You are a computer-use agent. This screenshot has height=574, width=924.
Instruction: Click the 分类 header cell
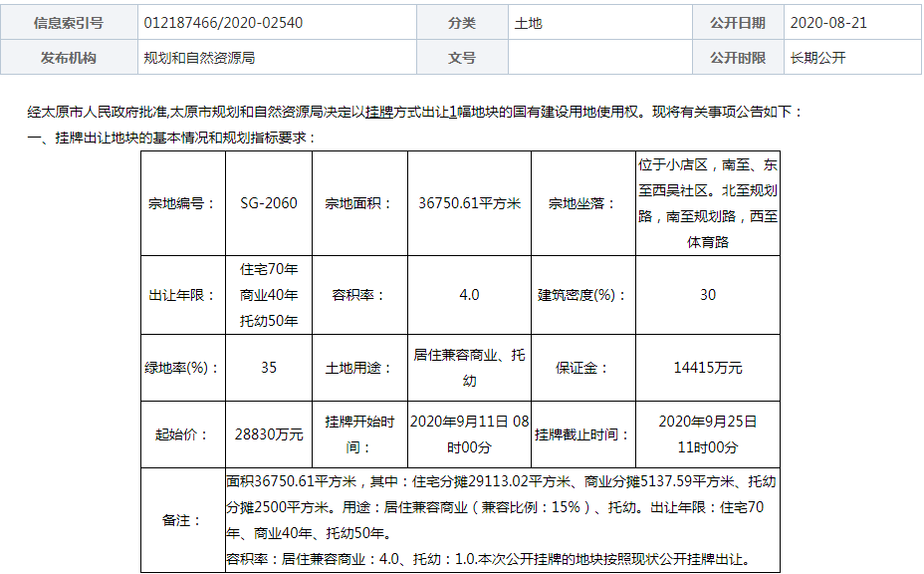click(462, 23)
